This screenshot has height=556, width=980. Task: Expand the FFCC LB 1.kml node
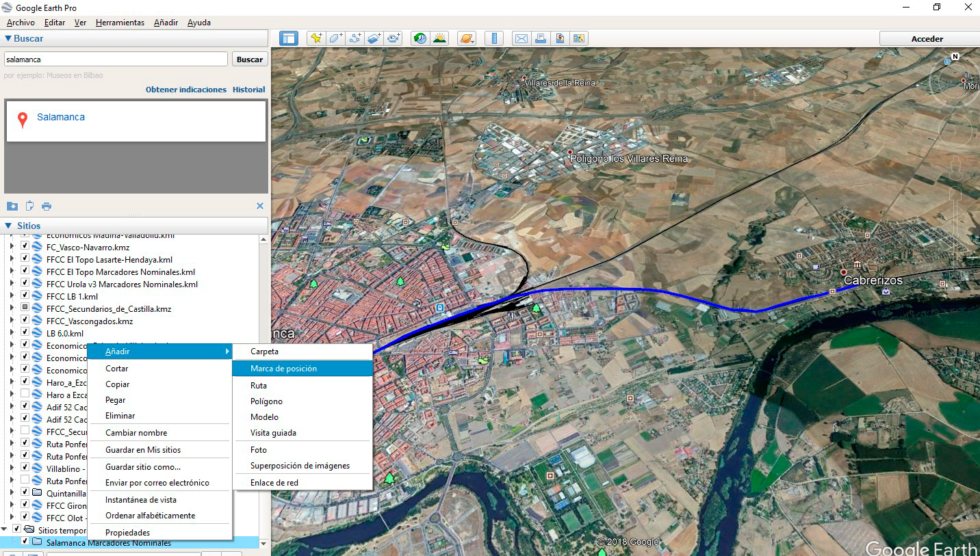click(11, 296)
